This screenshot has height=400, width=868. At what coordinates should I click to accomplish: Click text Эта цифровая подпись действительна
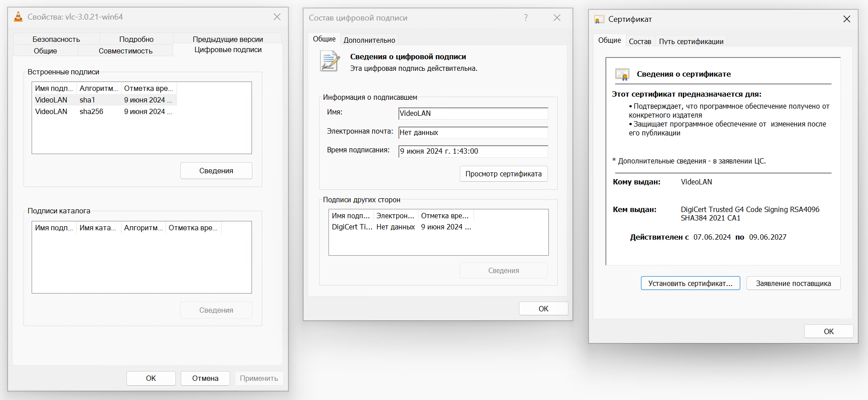coord(414,68)
